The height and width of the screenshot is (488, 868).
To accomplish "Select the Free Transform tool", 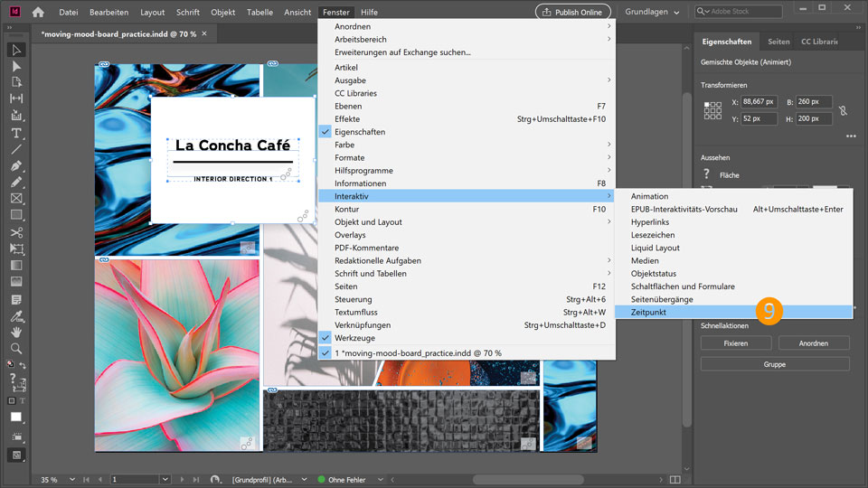I will point(16,249).
